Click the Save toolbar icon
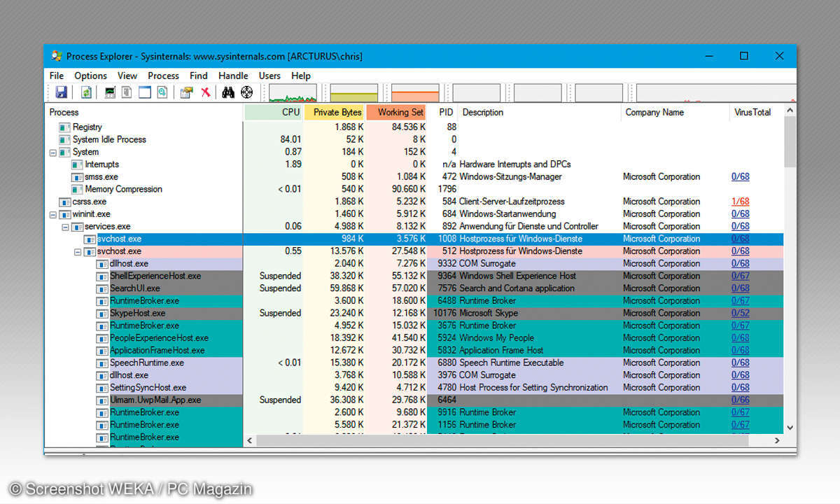 tap(61, 92)
